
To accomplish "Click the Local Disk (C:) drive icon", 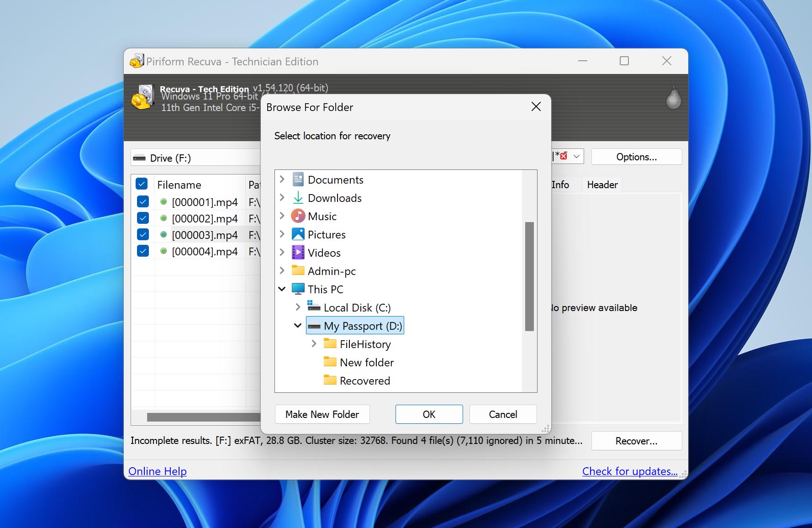I will tap(313, 306).
